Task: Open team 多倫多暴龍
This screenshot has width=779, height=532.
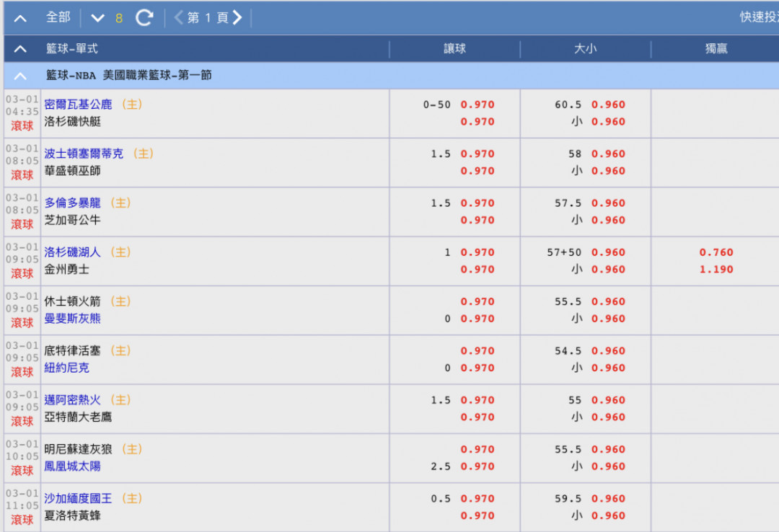Action: 73,203
